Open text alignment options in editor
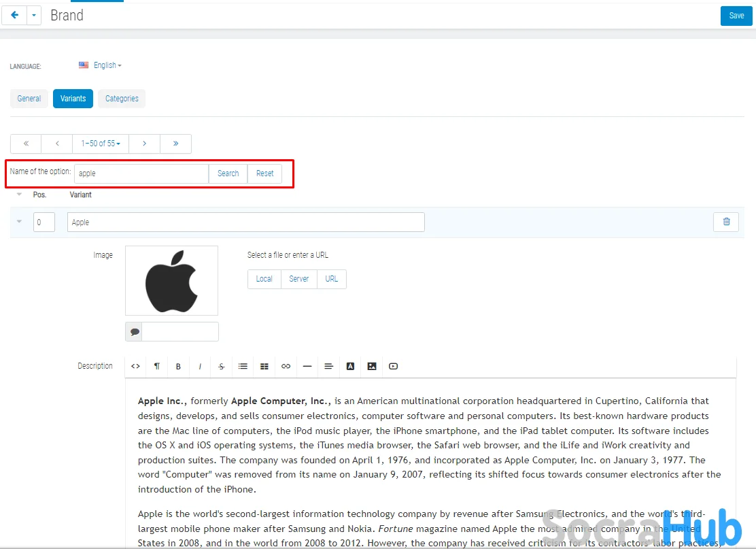This screenshot has height=549, width=756. tap(329, 366)
